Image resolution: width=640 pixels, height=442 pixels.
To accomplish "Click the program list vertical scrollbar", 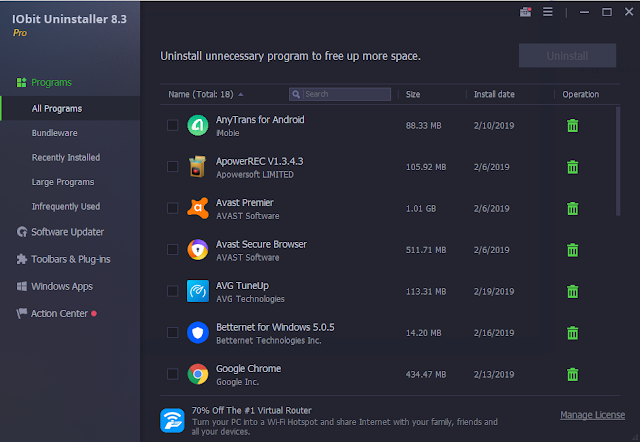I will coord(618,161).
